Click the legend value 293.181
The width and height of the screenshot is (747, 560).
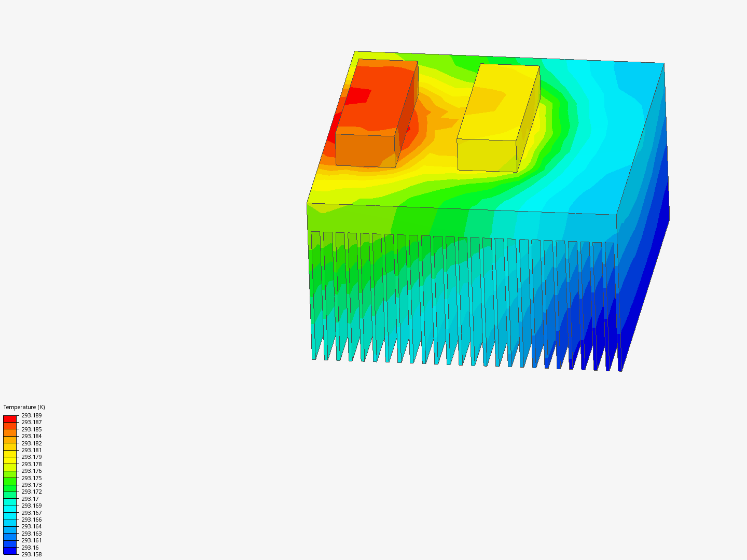(32, 450)
